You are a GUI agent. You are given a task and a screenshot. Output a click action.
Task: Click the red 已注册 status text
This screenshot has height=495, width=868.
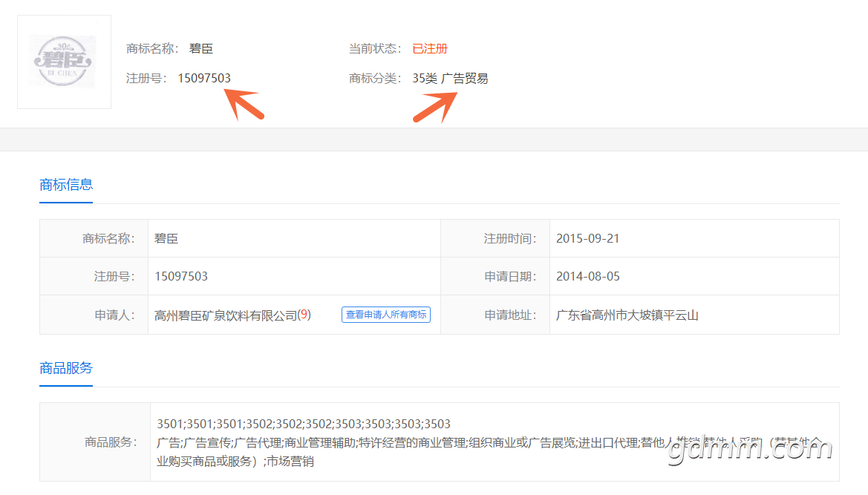pyautogui.click(x=430, y=49)
